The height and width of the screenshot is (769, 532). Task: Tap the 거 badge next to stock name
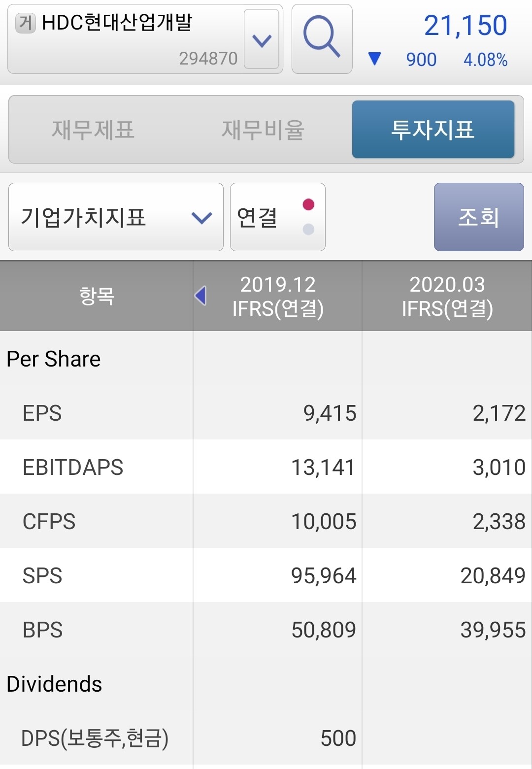click(26, 23)
